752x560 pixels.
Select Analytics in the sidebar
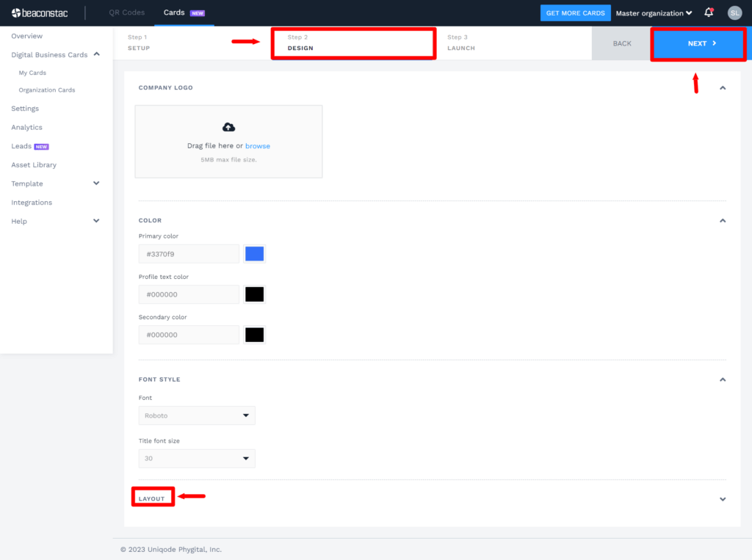tap(26, 127)
